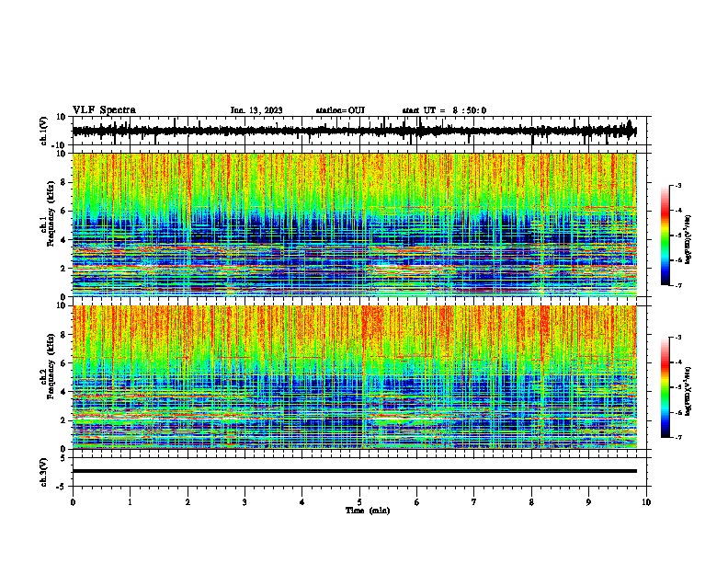Click the '8' kHz tick of ch.1 spectrogram
Viewport: 728px width, 563px height.
point(64,182)
